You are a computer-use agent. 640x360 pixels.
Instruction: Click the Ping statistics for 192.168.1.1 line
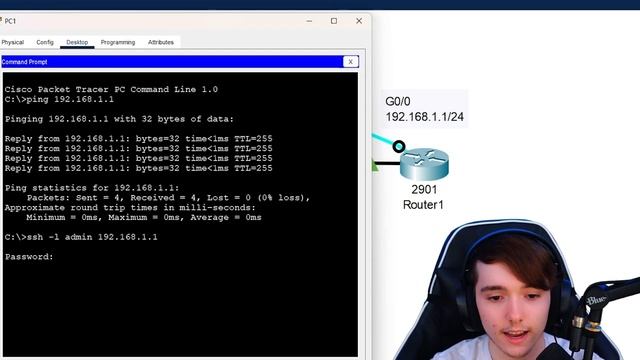pyautogui.click(x=92, y=188)
